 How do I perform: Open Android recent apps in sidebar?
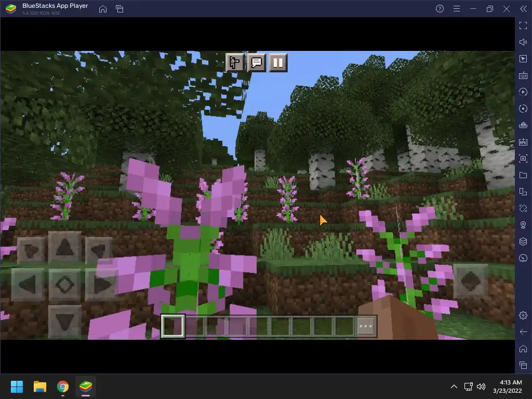pos(523,365)
